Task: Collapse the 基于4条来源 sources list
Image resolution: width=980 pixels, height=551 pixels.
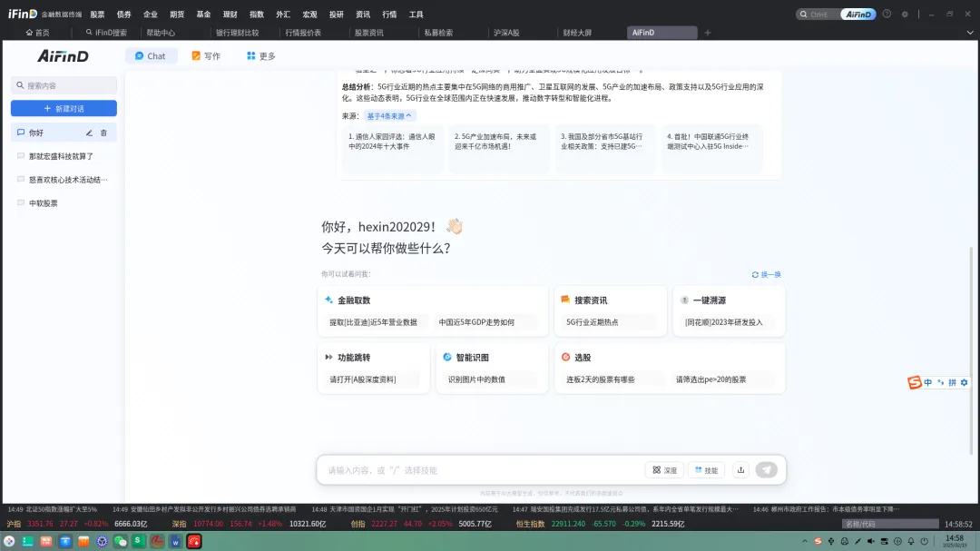Action: (x=389, y=116)
